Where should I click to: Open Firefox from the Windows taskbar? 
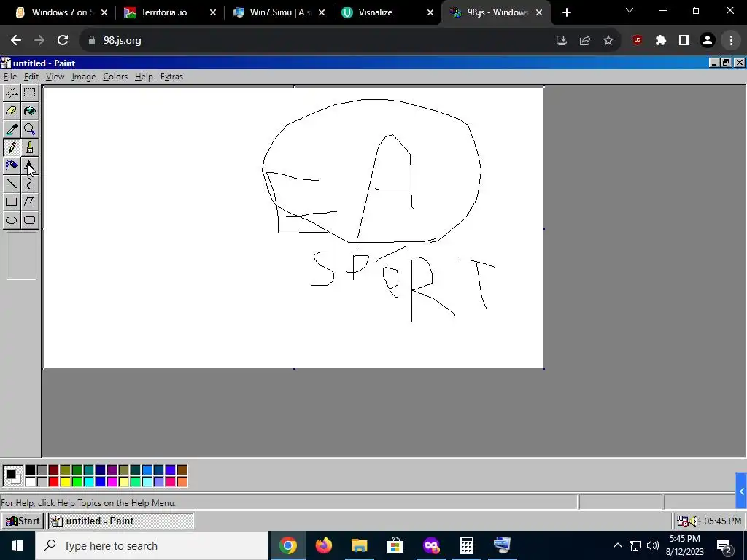click(324, 545)
